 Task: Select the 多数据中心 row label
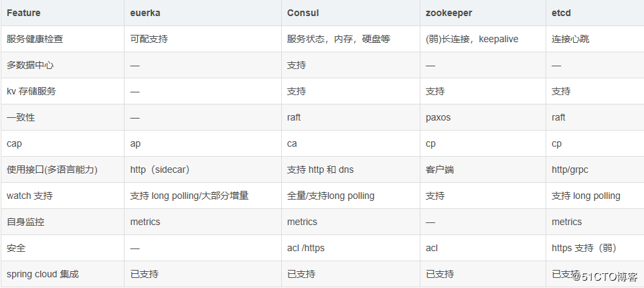[x=30, y=65]
